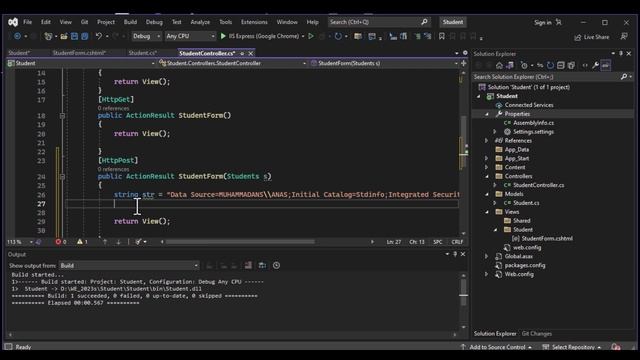Click the Open File folder icon

pos(64,36)
